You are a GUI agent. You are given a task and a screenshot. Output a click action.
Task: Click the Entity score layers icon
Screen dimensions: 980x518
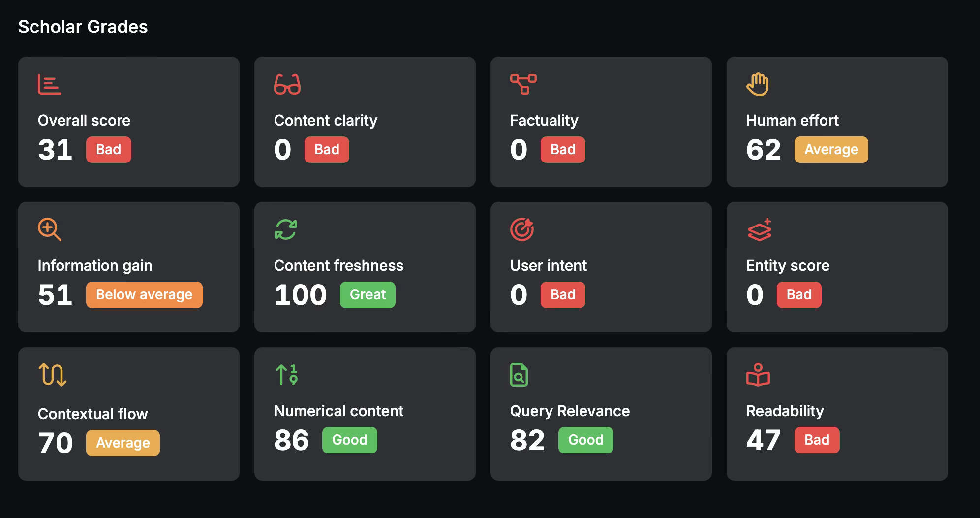pos(759,229)
